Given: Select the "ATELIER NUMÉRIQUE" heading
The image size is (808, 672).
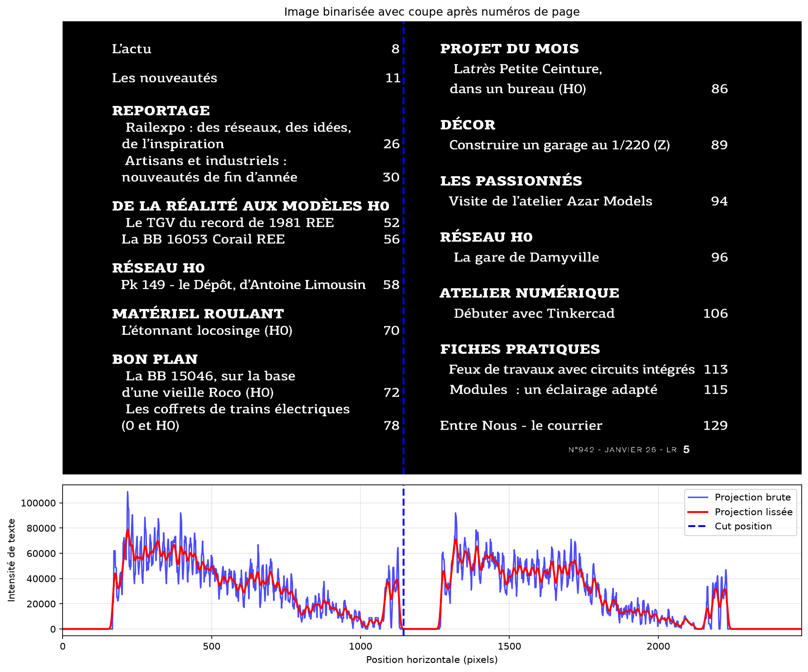Looking at the screenshot, I should point(530,293).
